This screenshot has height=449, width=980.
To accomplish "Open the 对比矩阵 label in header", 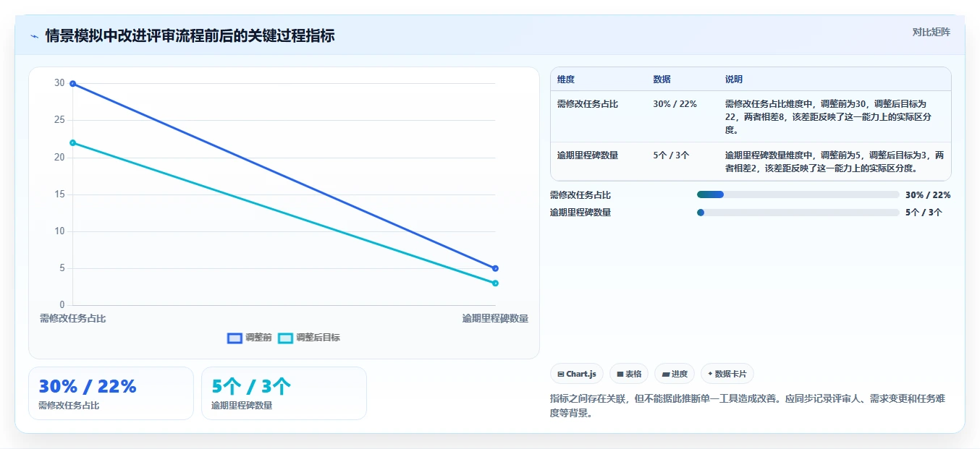I will pos(931,32).
